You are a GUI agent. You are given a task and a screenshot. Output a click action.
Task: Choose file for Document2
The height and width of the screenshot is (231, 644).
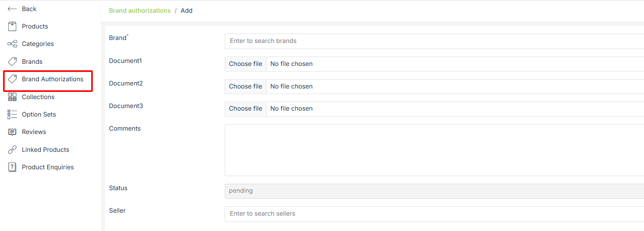[246, 86]
